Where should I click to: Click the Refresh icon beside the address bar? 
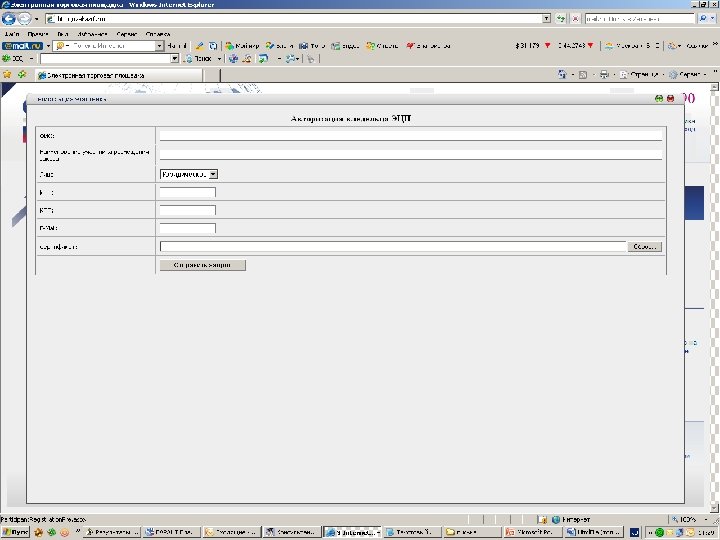pyautogui.click(x=561, y=19)
